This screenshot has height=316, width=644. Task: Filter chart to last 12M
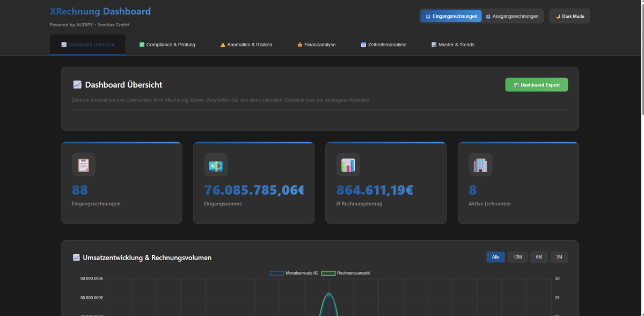[517, 257]
